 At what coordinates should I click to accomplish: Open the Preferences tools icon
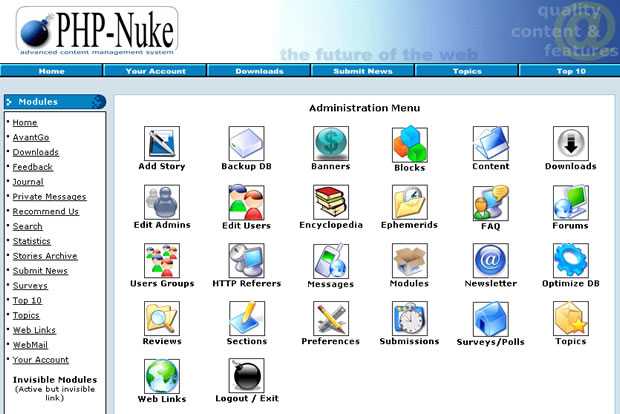[331, 318]
